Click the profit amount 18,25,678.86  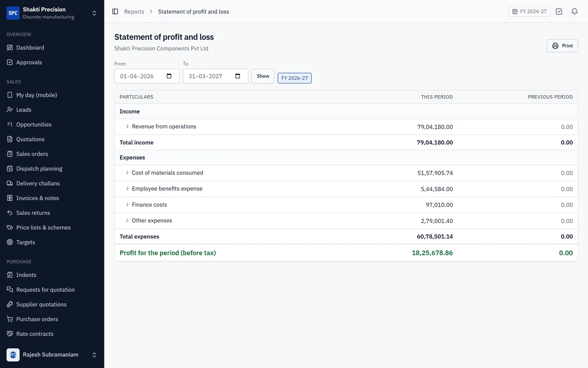click(x=432, y=253)
